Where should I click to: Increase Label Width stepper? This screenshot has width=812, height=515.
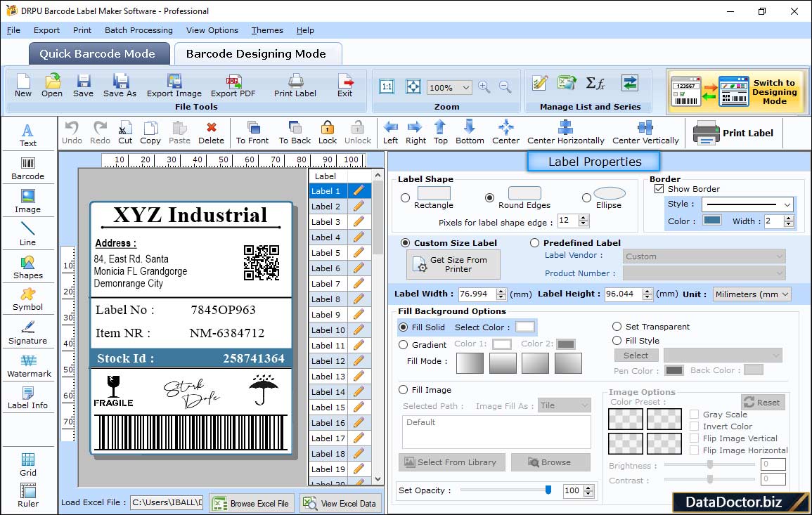(501, 291)
